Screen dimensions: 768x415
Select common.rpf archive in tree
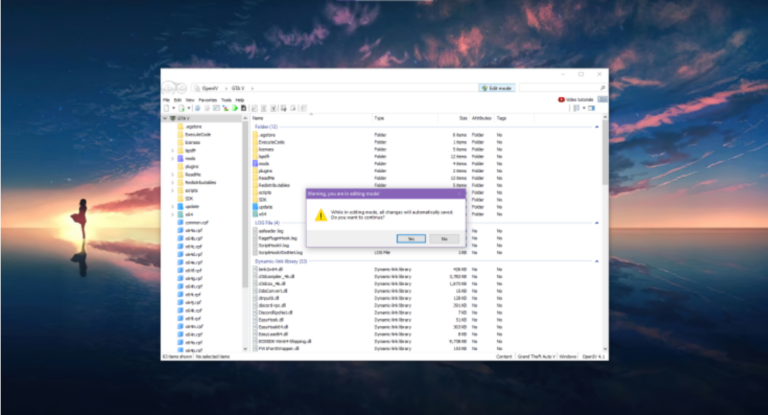(x=196, y=222)
